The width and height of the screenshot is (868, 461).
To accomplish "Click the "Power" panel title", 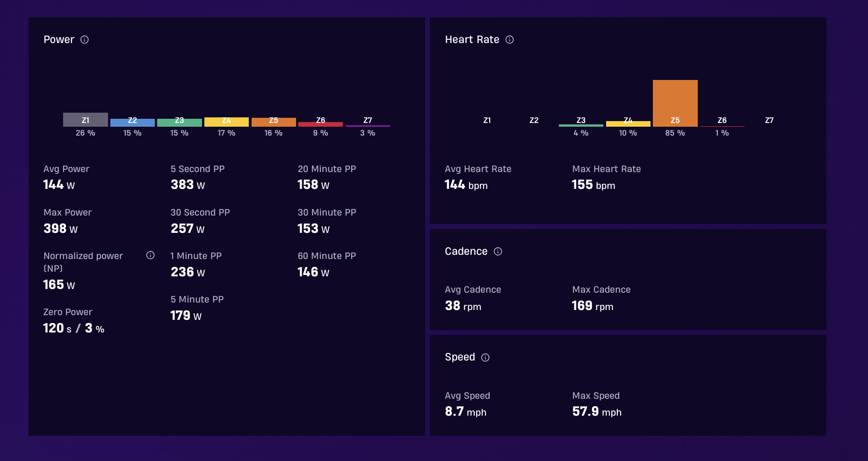I will (59, 40).
